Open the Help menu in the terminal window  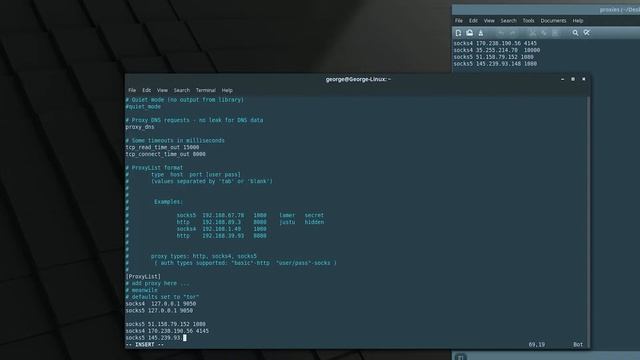click(x=227, y=90)
